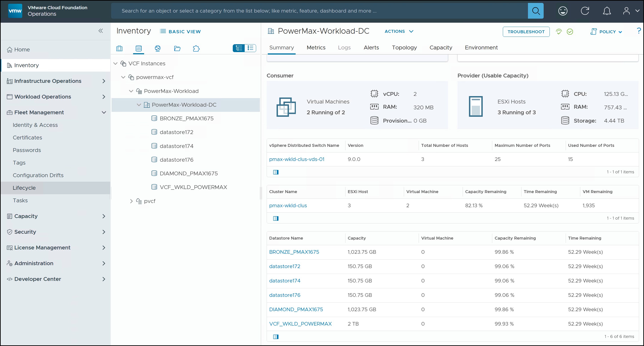This screenshot has height=346, width=644.
Task: Switch to the Metrics tab
Action: tap(316, 48)
